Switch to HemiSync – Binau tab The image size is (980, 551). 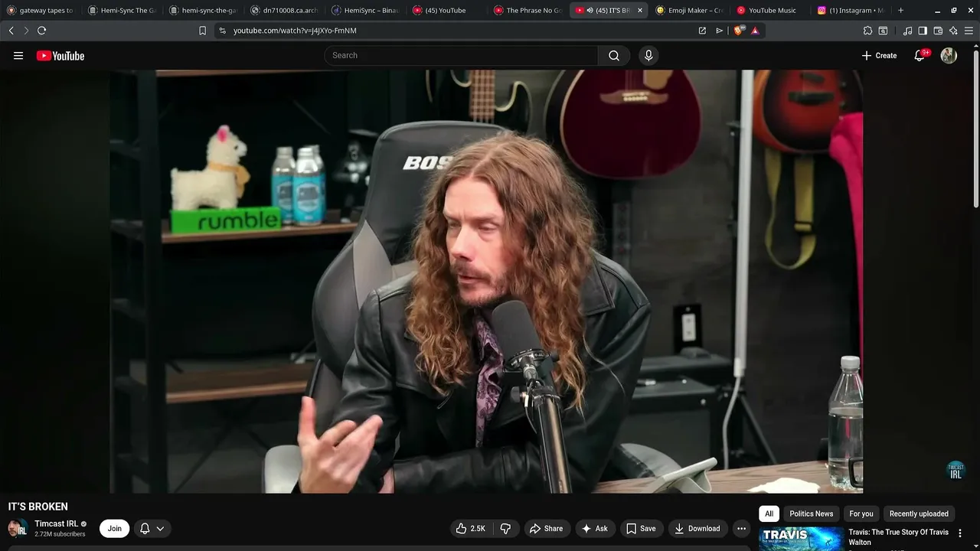coord(366,11)
